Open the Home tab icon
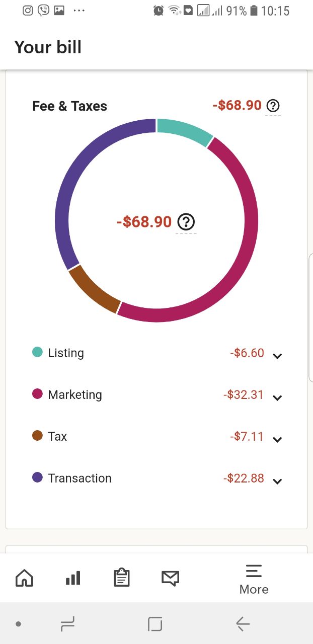This screenshot has width=313, height=644. coord(25,579)
